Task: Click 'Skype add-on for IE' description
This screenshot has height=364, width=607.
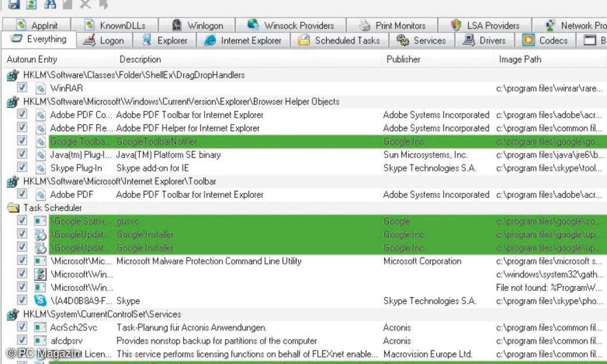Action: pyautogui.click(x=153, y=168)
